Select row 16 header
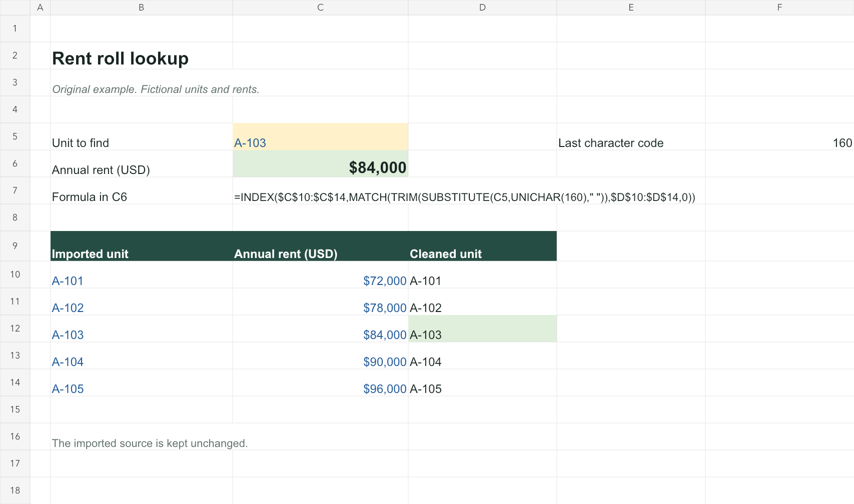The height and width of the screenshot is (504, 854). coord(15,436)
